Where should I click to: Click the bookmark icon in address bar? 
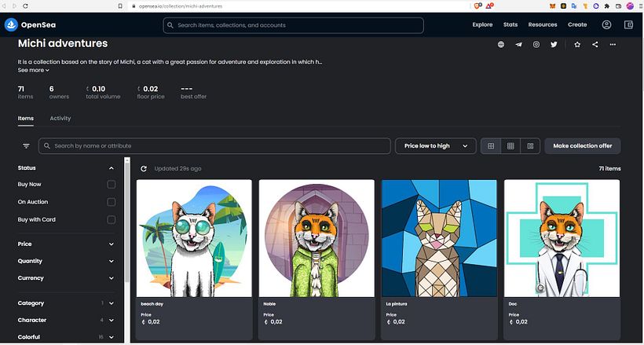tap(120, 6)
